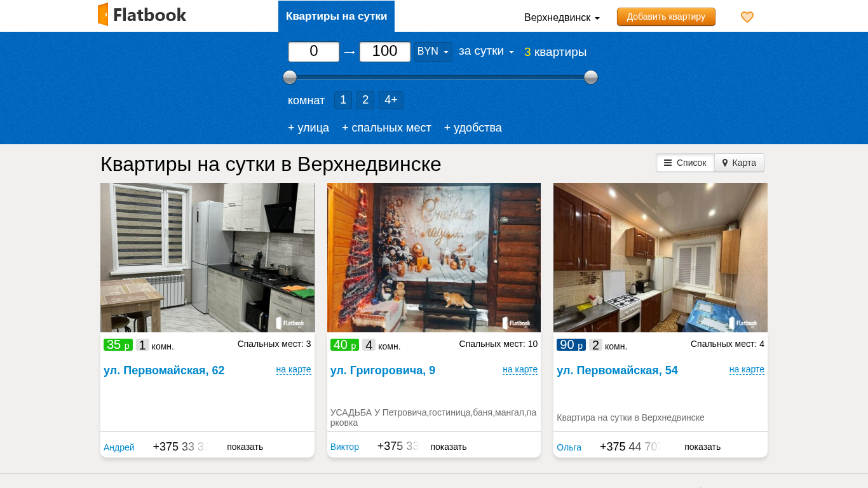The image size is (868, 488).
Task: Expand the Верхнедвинск city dropdown
Action: 562,17
